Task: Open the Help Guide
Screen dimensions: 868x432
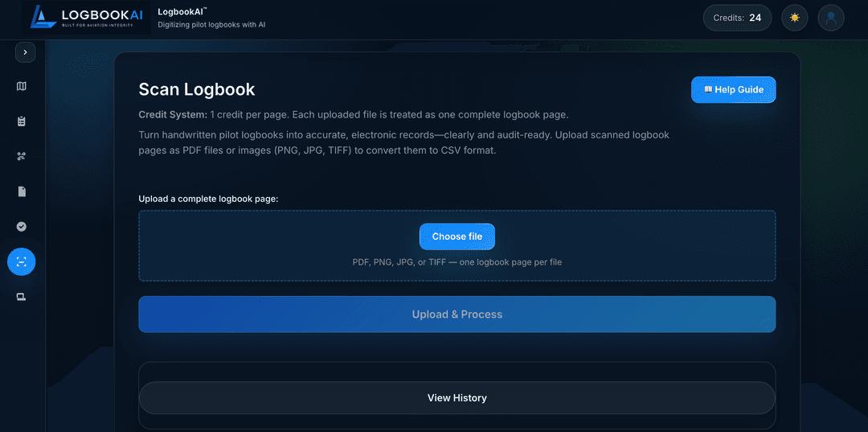Action: pyautogui.click(x=734, y=90)
